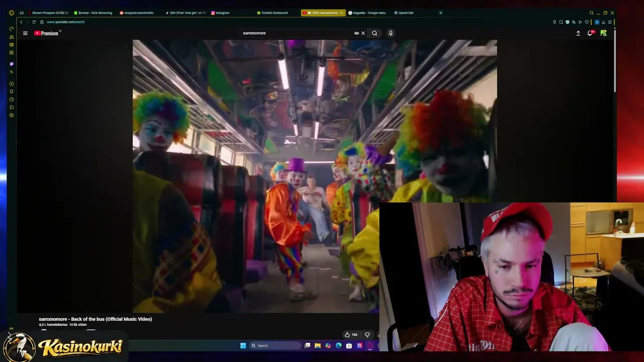
Task: Clear the YouTube search box text
Action: point(363,33)
